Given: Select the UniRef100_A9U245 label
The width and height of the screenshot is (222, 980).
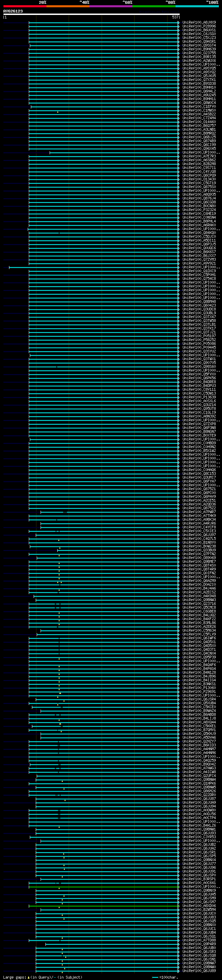Looking at the screenshot, I should pyautogui.click(x=199, y=95).
